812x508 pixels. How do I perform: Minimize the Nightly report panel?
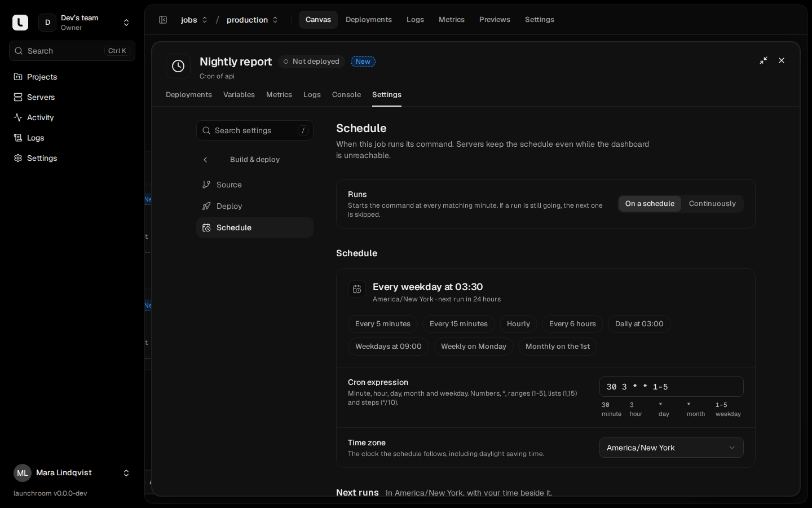point(764,60)
